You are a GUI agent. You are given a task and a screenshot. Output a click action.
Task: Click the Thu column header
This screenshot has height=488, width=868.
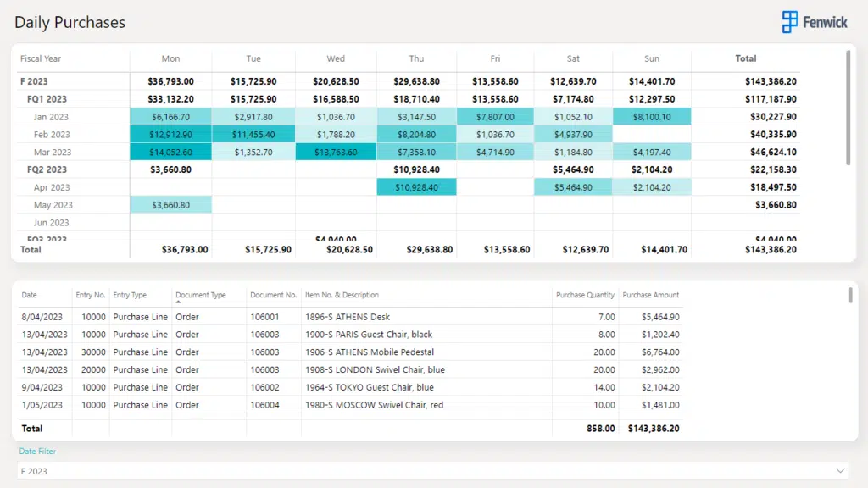point(416,59)
